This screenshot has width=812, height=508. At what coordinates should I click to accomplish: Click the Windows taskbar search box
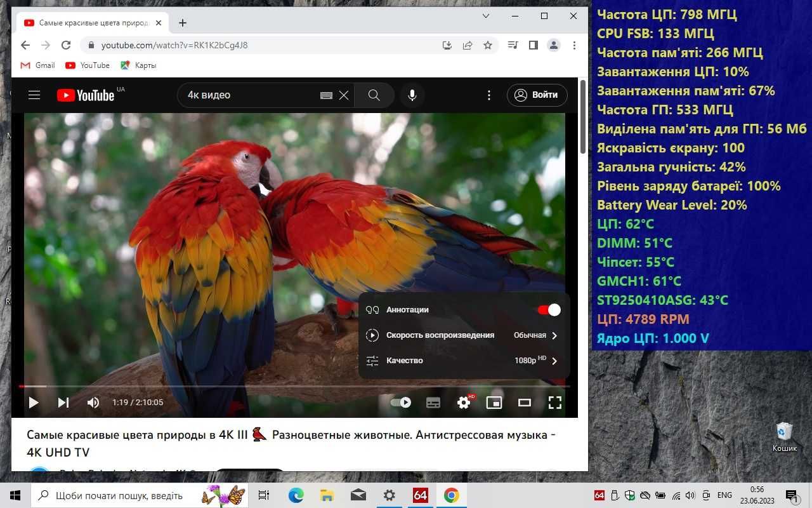(140, 495)
